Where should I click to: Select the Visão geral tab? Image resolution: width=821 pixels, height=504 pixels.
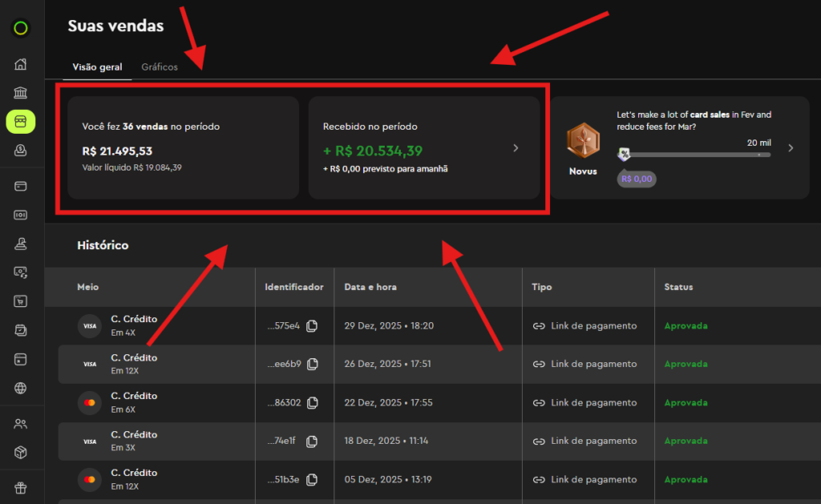(x=97, y=67)
